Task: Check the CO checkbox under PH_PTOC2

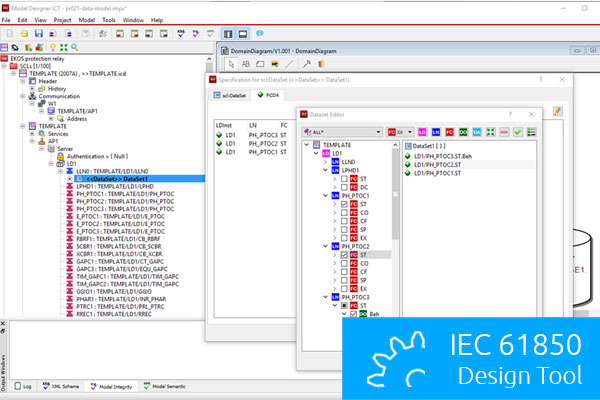Action: click(x=344, y=265)
